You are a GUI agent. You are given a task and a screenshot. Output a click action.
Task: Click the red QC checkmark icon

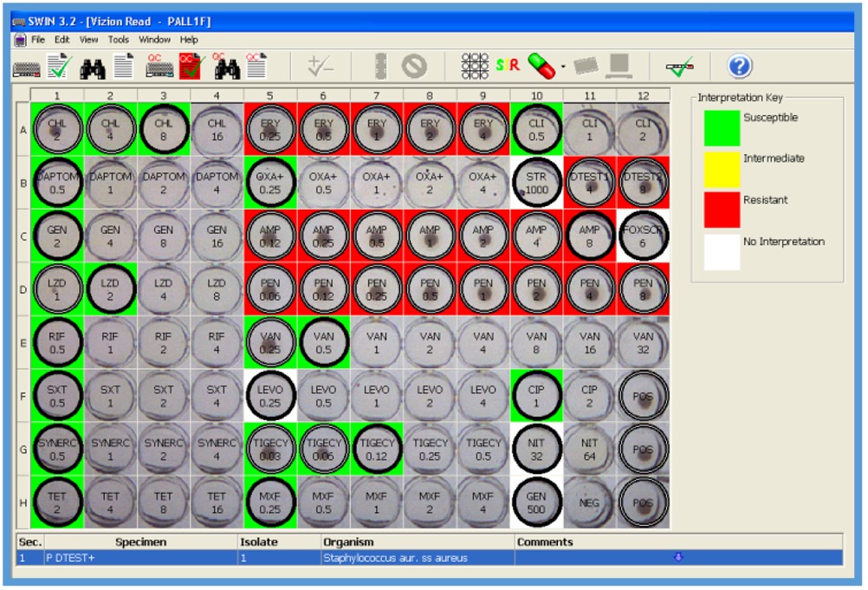(x=191, y=66)
